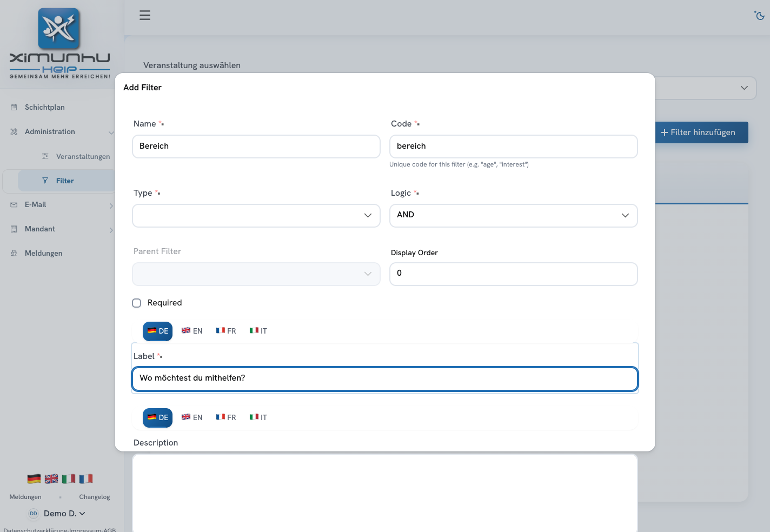This screenshot has width=770, height=532.
Task: Switch site language to German flag
Action: point(34,478)
